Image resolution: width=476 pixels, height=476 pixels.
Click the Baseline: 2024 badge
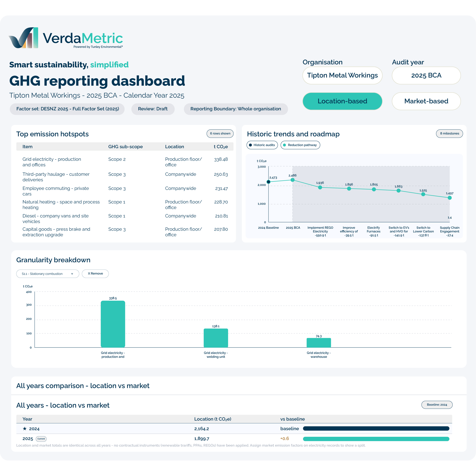(437, 405)
